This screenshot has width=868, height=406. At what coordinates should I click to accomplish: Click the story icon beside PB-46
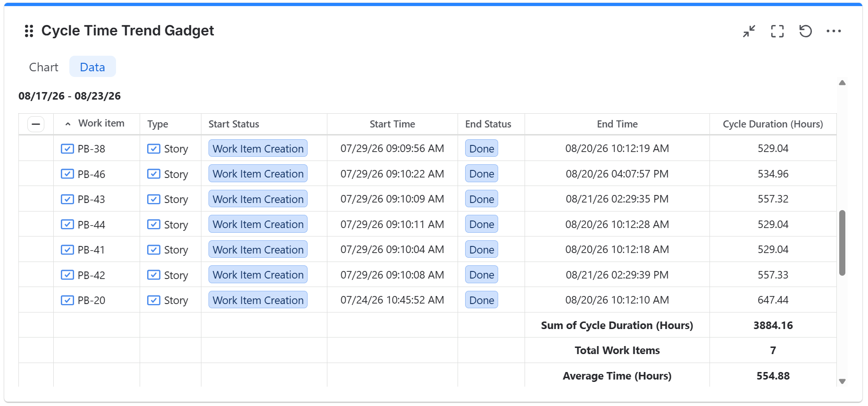point(67,174)
